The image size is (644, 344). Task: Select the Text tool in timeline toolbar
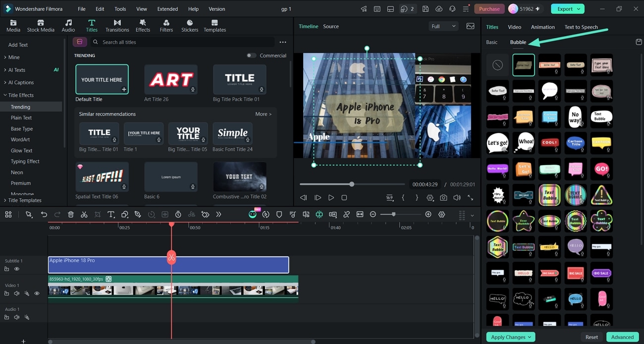(x=111, y=215)
